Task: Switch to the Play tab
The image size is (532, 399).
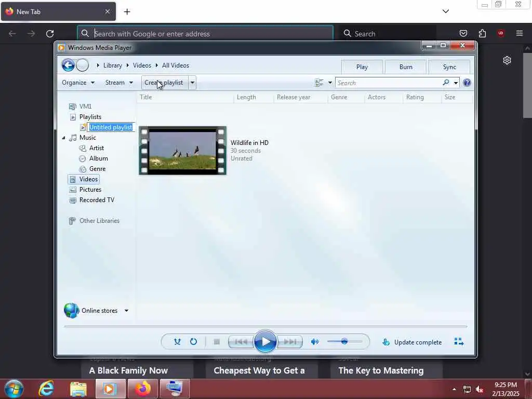Action: pos(362,67)
